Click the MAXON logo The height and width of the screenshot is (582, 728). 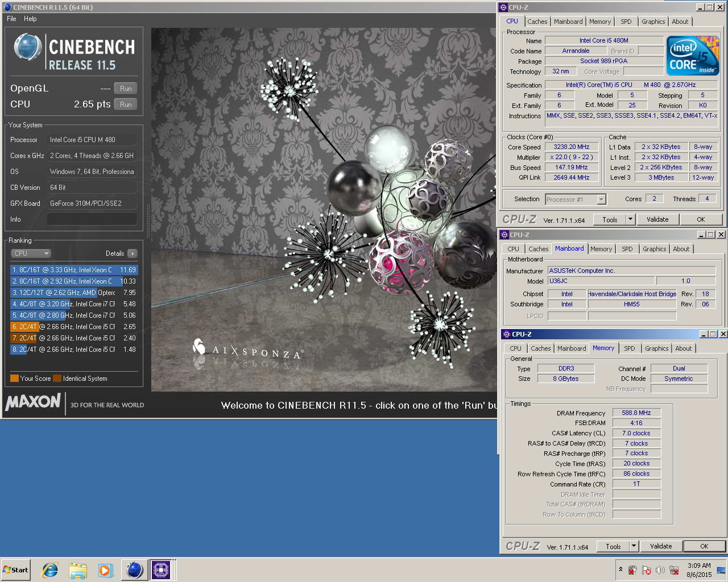(x=33, y=402)
